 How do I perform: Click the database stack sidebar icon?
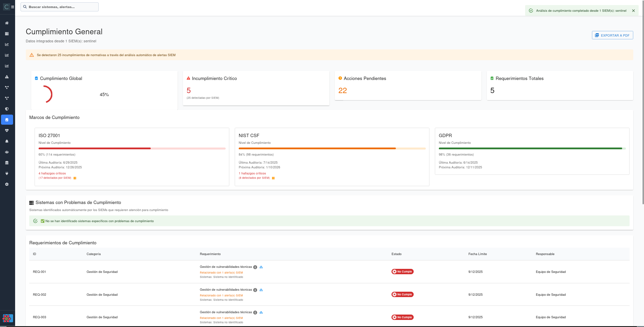pos(7,163)
